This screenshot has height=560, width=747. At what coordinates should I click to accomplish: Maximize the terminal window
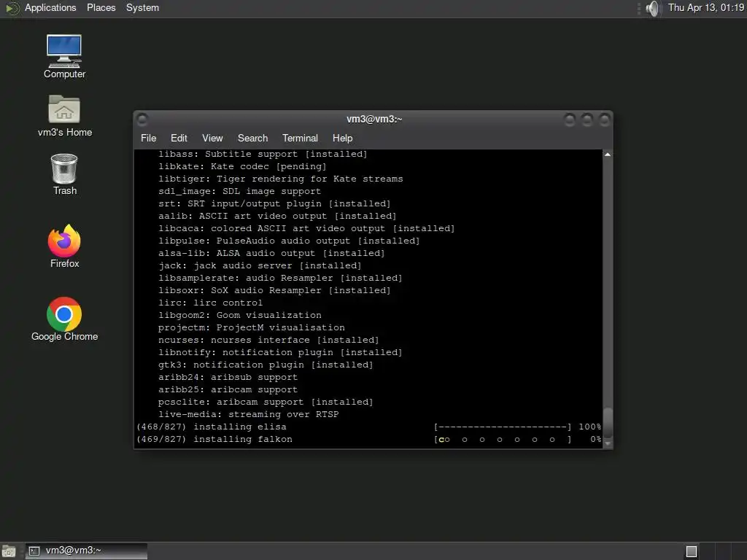pyautogui.click(x=587, y=120)
